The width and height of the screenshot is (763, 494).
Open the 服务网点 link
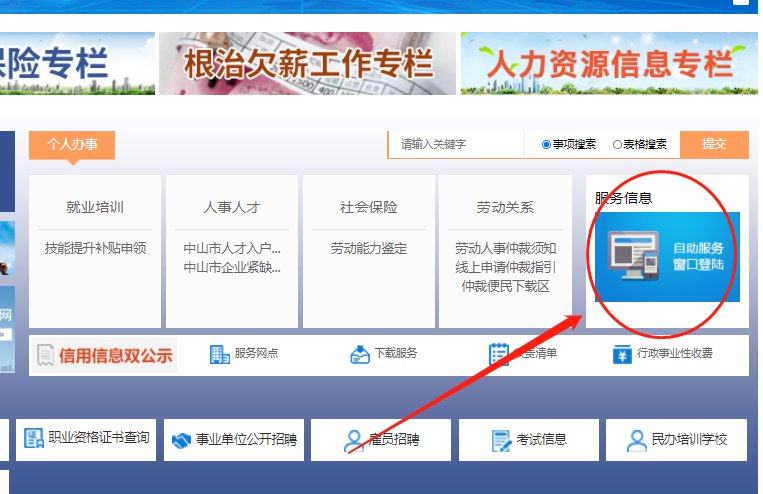point(256,353)
